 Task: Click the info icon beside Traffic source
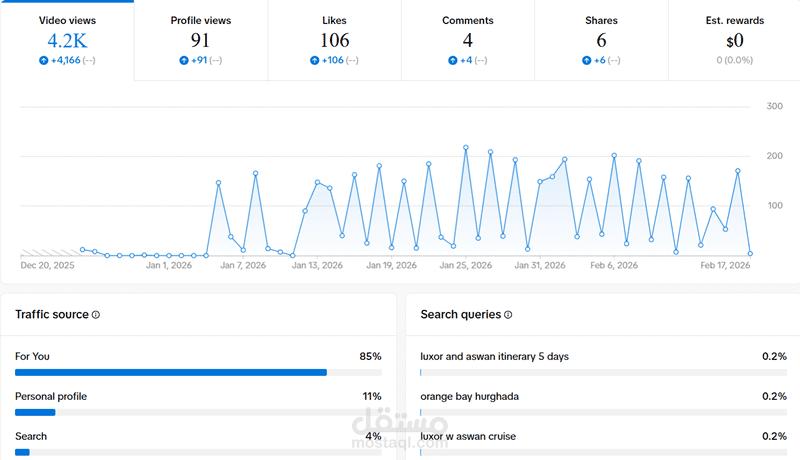[x=96, y=315]
